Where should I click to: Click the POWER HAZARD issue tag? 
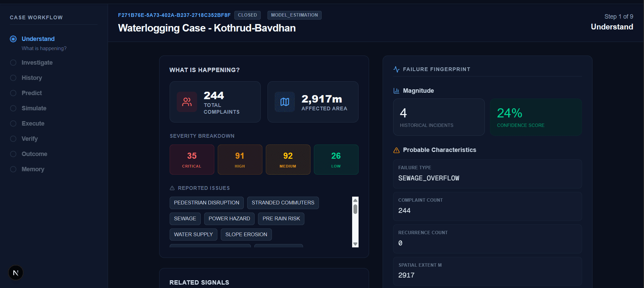pos(229,219)
